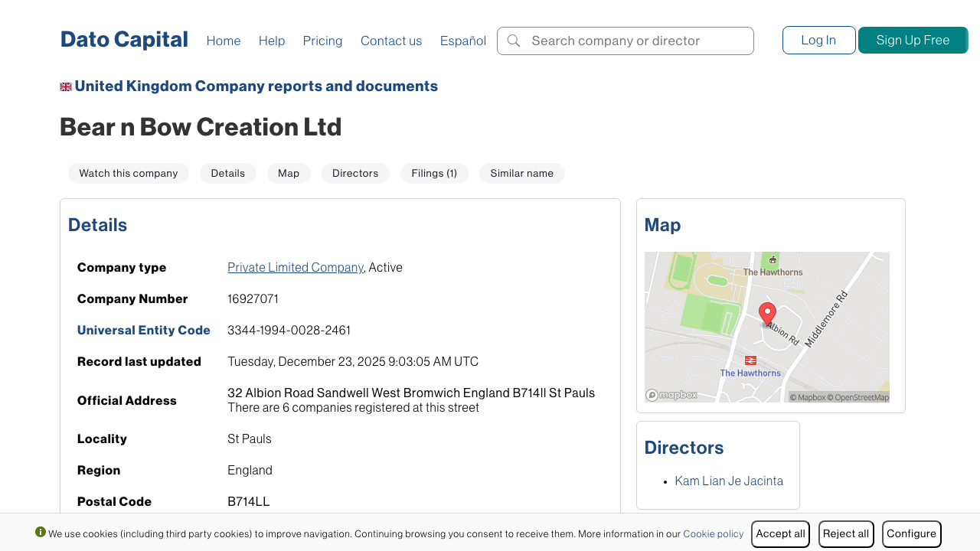Click the Dato Capital logo
The height and width of the screenshot is (551, 980).
(124, 39)
